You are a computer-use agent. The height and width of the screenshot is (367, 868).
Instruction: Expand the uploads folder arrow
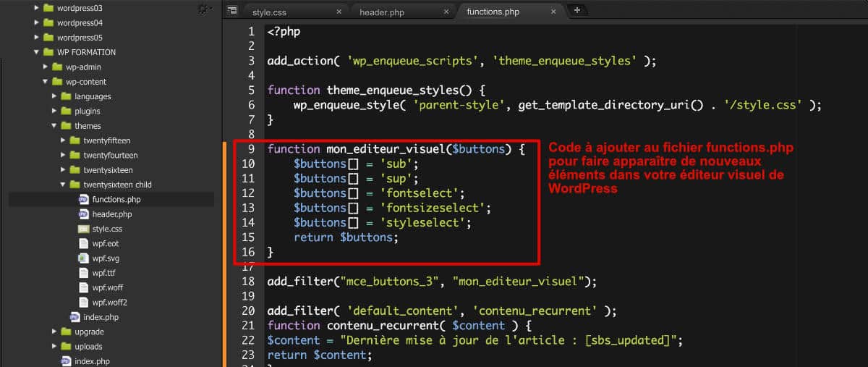coord(54,346)
